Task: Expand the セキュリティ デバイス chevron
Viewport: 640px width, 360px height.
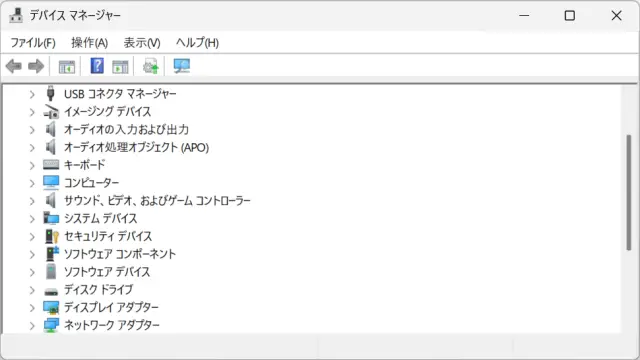Action: pos(32,236)
